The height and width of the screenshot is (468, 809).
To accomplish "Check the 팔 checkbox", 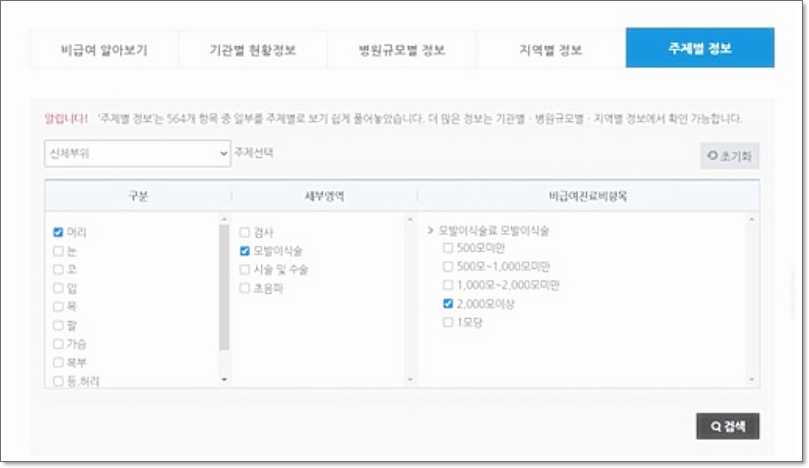I will pyautogui.click(x=58, y=325).
